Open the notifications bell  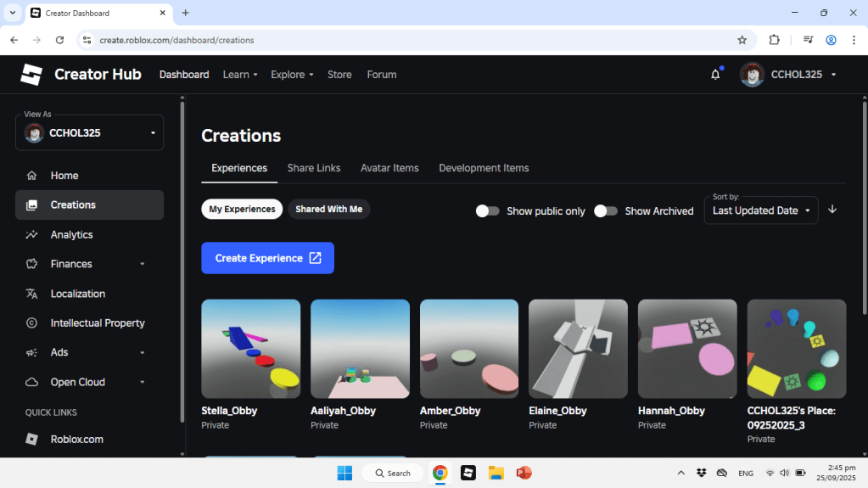[x=715, y=75]
